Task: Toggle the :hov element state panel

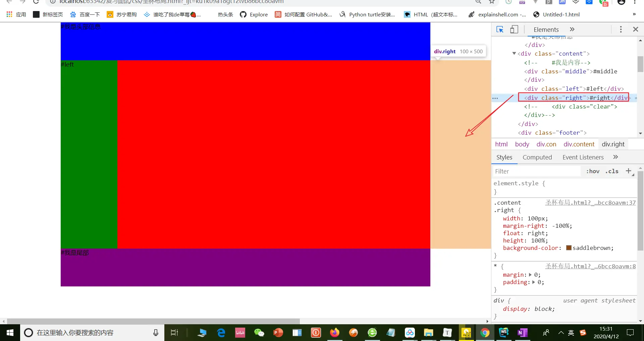Action: (x=593, y=171)
